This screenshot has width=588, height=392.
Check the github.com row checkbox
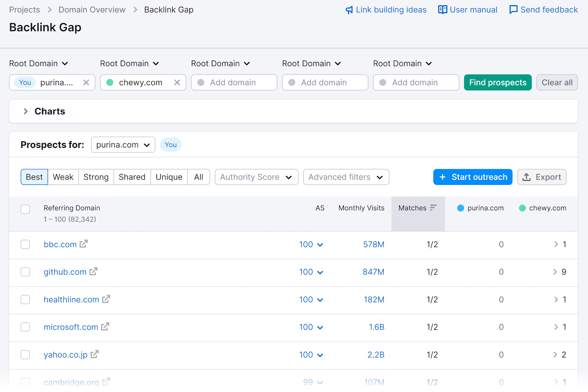click(x=25, y=272)
